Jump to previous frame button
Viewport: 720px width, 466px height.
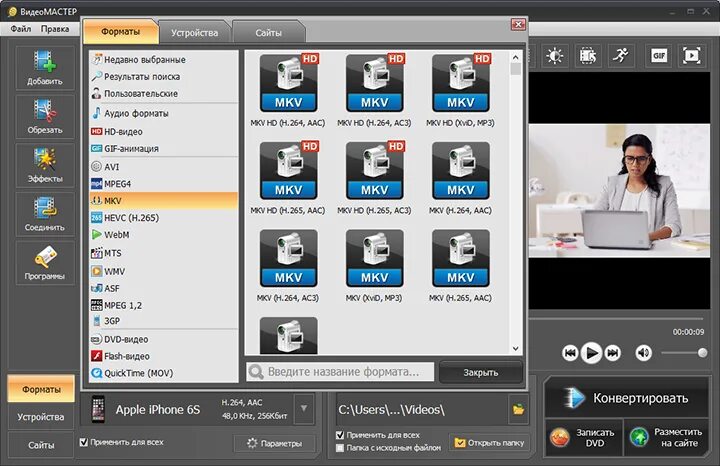pos(570,353)
